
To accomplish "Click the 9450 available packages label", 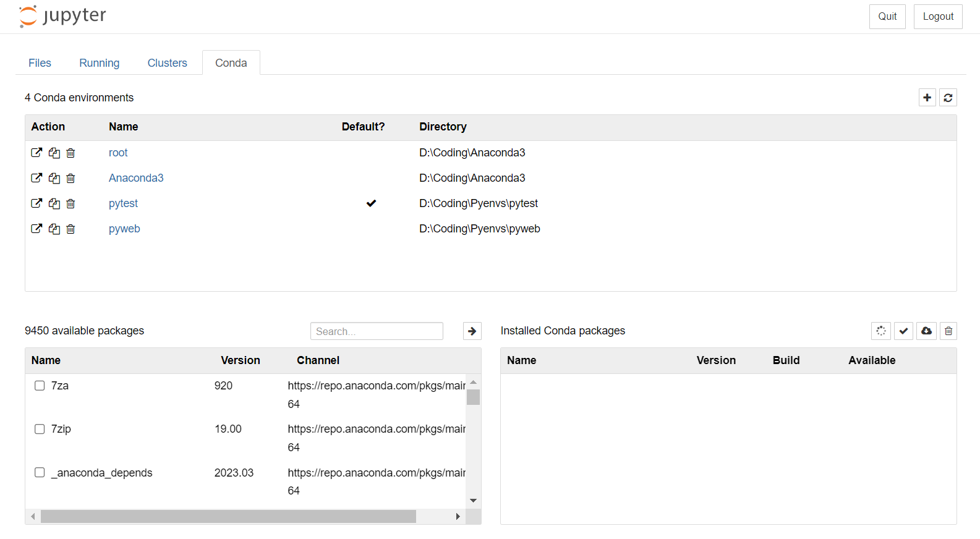I will click(84, 331).
